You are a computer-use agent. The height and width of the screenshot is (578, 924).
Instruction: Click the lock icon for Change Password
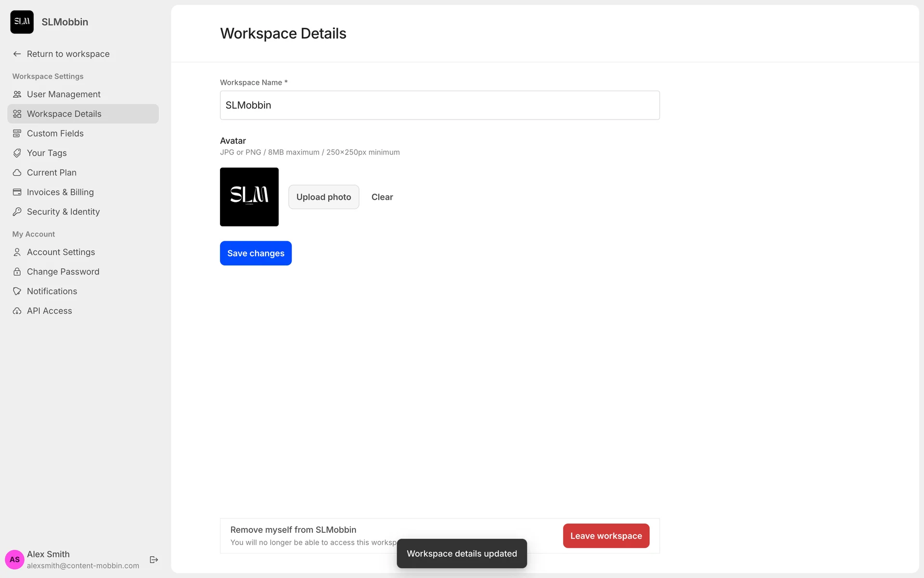pos(17,272)
